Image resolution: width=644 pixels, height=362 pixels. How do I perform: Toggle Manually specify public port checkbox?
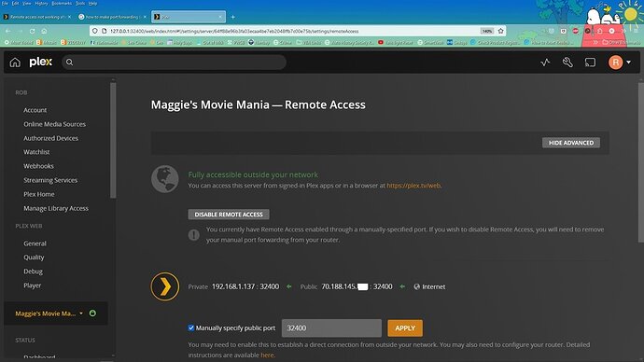tap(191, 327)
